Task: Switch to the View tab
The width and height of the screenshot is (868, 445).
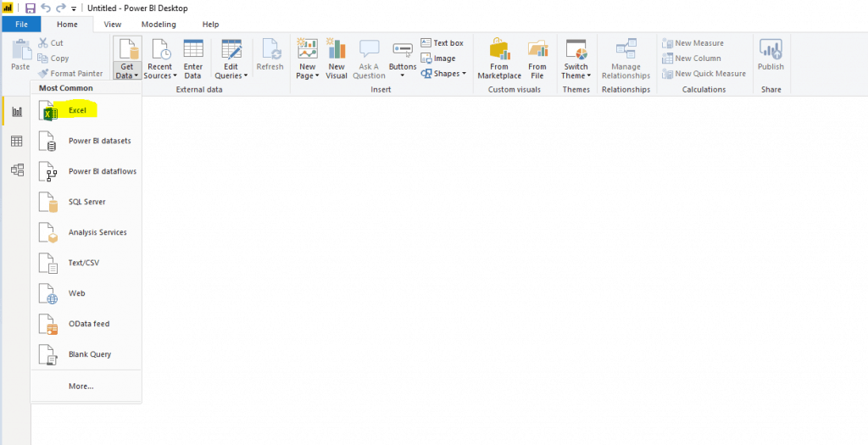Action: (113, 25)
